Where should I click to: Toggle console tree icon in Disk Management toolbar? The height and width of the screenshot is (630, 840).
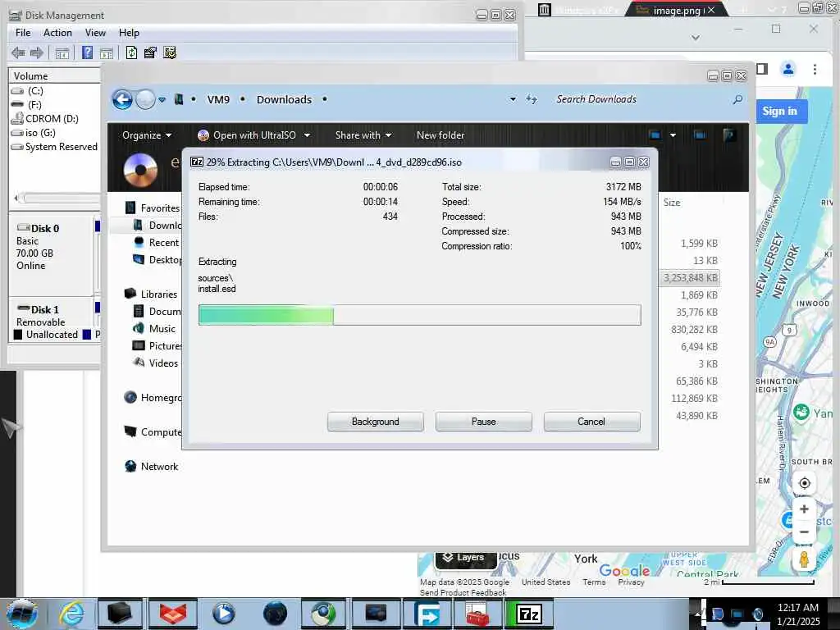pos(62,53)
